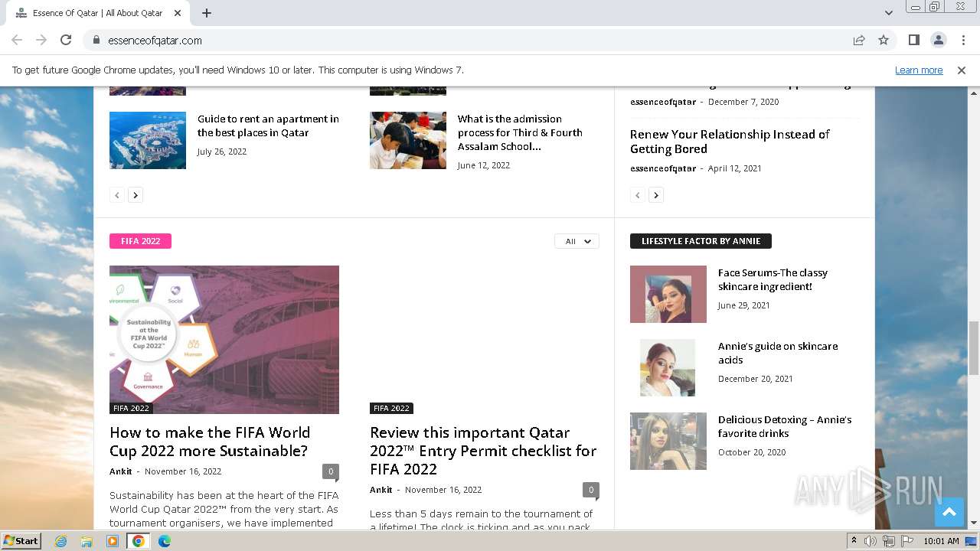Image resolution: width=980 pixels, height=551 pixels.
Task: Open comments count on Entry Permit article
Action: pos(590,490)
